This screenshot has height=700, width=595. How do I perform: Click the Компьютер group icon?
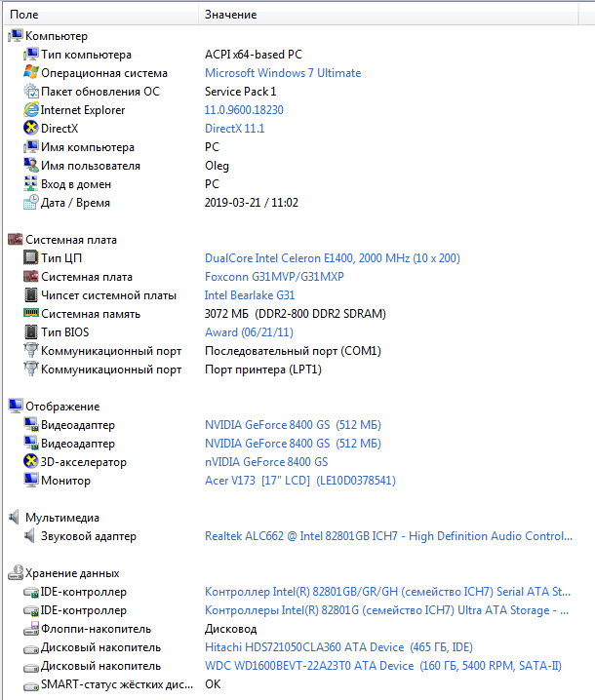(x=16, y=36)
